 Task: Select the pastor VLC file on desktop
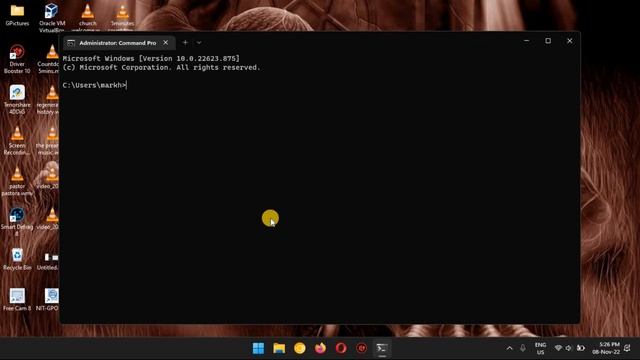coord(17,181)
